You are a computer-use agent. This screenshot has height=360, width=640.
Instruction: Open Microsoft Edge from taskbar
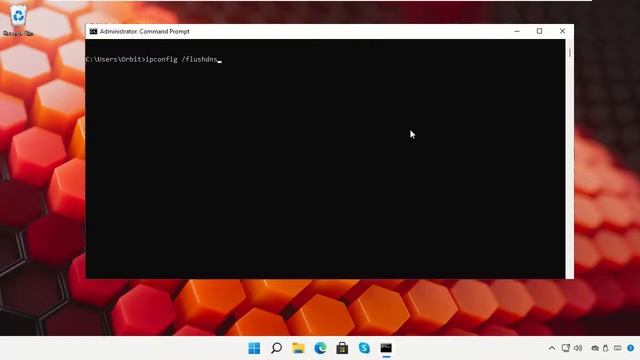point(320,348)
